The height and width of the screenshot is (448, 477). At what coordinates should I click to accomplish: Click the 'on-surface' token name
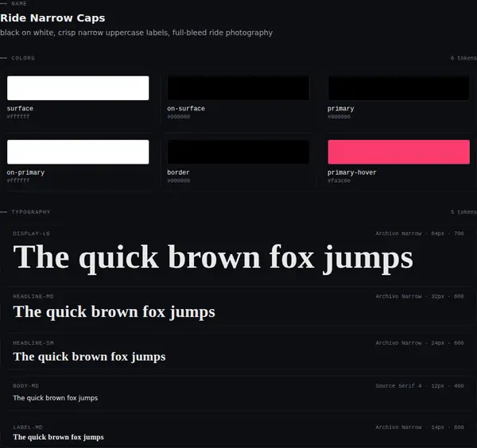(186, 109)
